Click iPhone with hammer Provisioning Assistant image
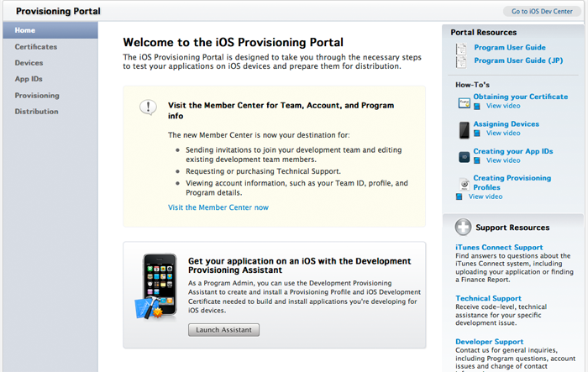 click(155, 287)
